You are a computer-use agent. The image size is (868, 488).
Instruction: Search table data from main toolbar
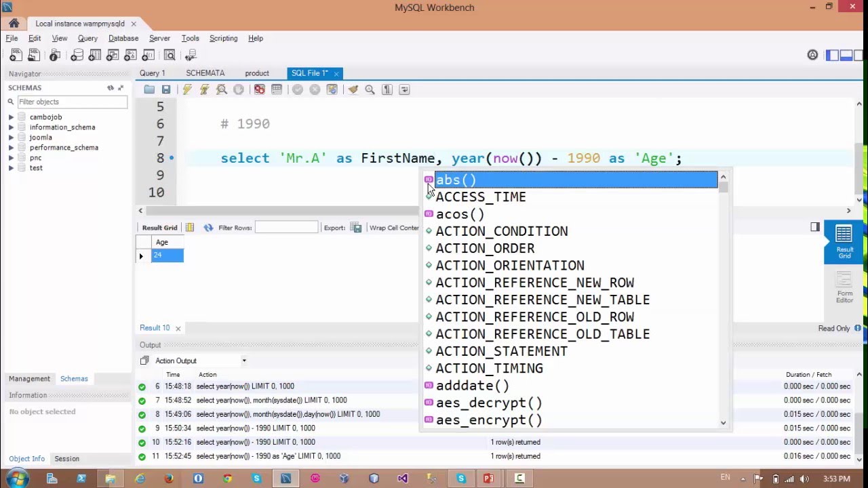pyautogui.click(x=170, y=55)
